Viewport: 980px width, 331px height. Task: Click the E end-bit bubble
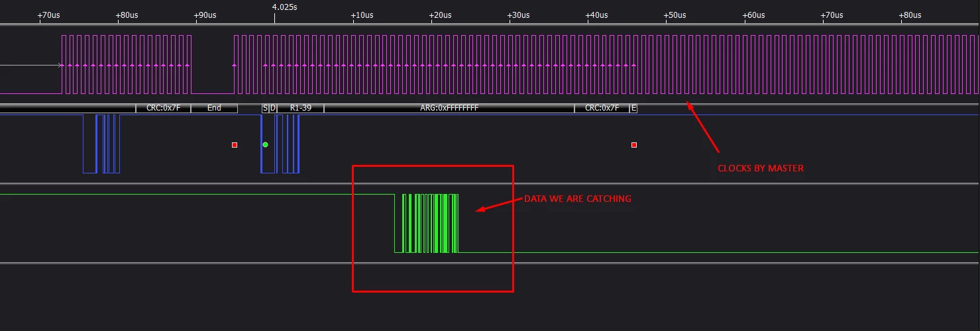[633, 108]
